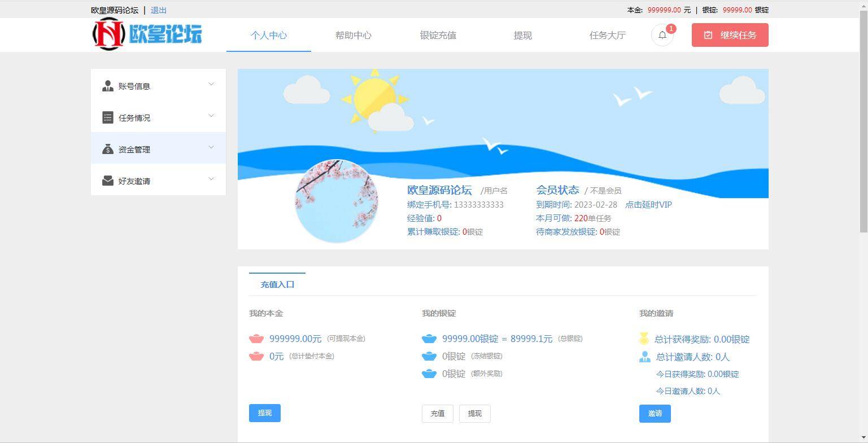Click the blue wallet icon beside 99999.00银锭
The width and height of the screenshot is (868, 443).
click(x=430, y=339)
